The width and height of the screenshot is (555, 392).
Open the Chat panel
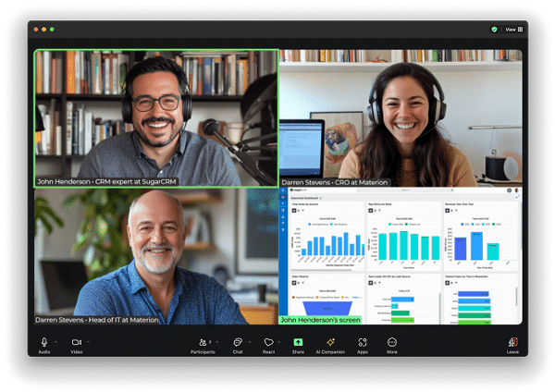click(x=238, y=343)
